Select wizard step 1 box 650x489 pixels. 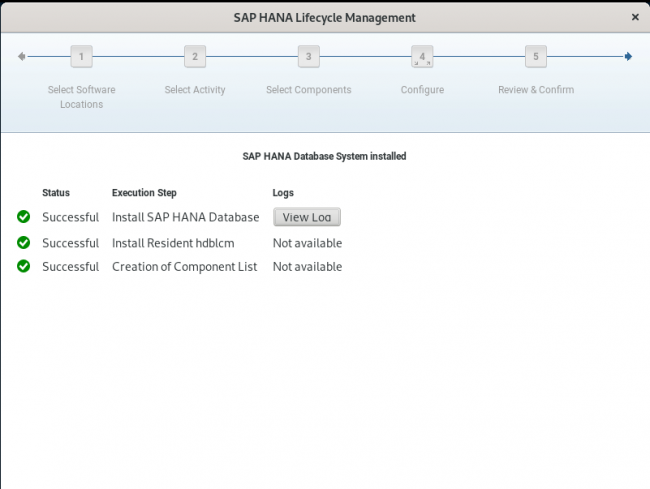click(x=81, y=56)
